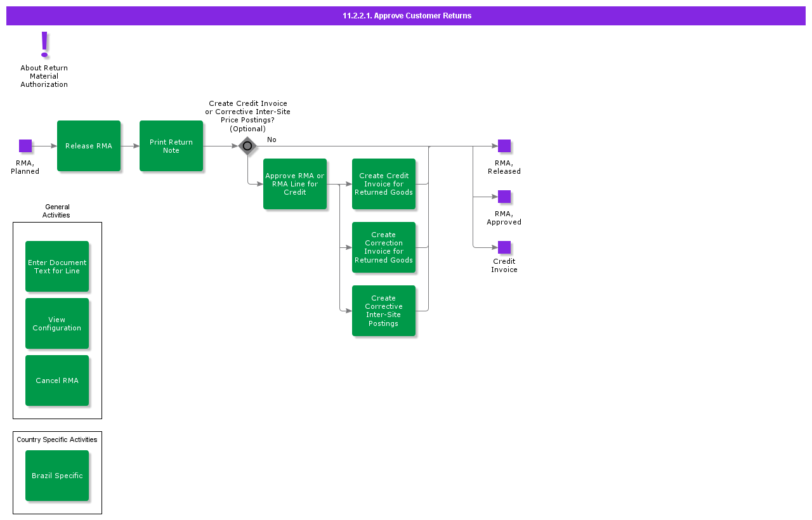This screenshot has width=812, height=520.
Task: Click the purple exclamation mark icon
Action: 44,44
